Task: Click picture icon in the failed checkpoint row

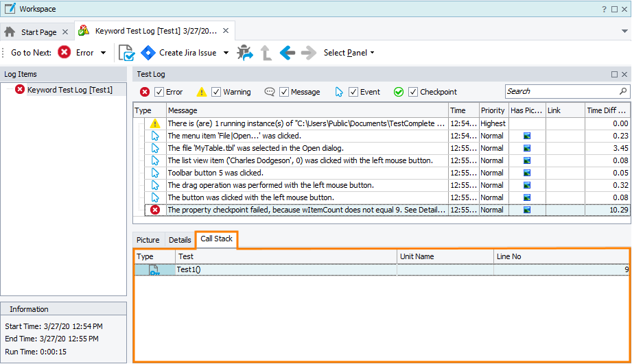Action: (x=526, y=210)
